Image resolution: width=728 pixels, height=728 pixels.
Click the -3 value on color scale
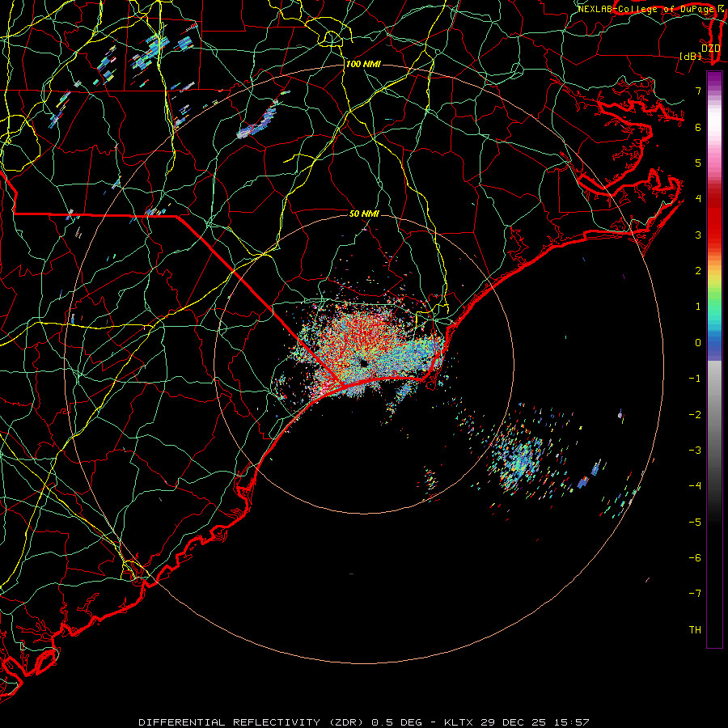[695, 450]
